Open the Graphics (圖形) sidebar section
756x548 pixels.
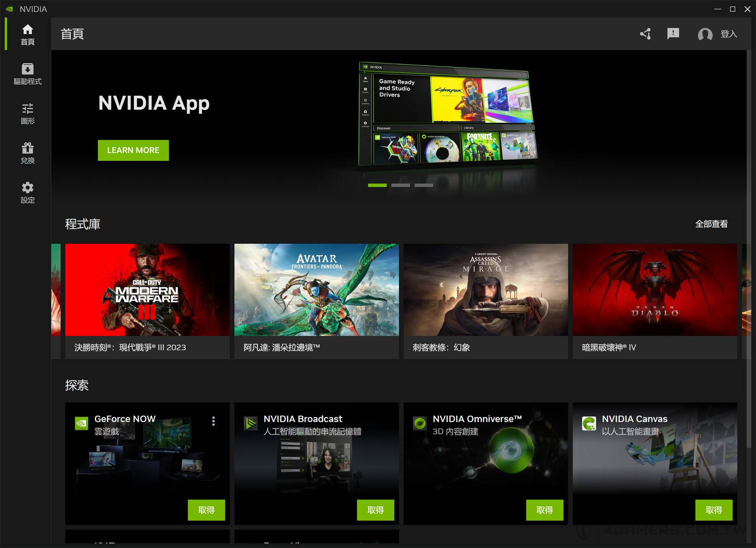[x=28, y=114]
